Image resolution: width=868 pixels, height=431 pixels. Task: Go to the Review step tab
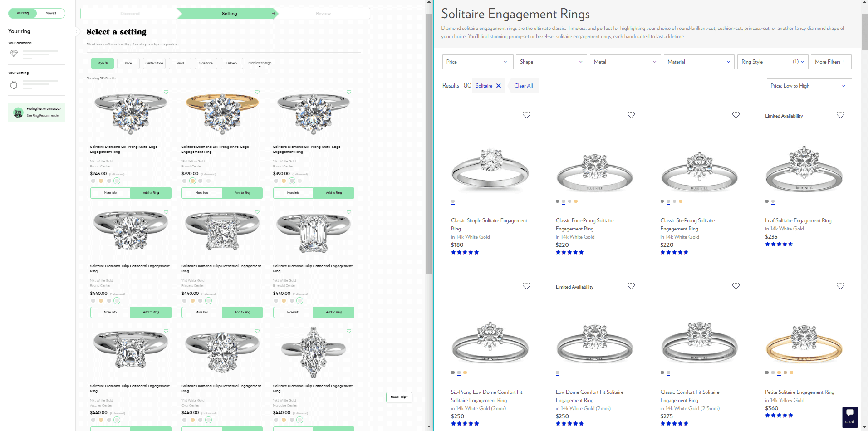(x=323, y=14)
